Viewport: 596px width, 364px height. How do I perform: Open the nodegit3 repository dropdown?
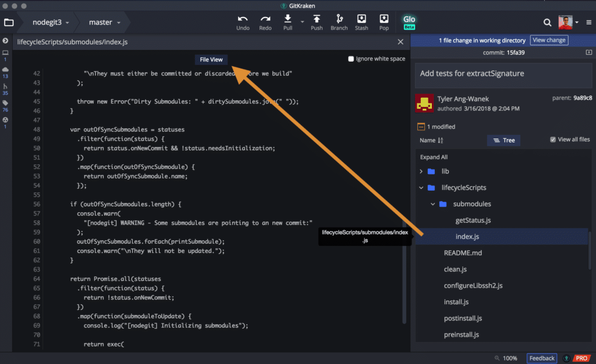click(x=51, y=23)
